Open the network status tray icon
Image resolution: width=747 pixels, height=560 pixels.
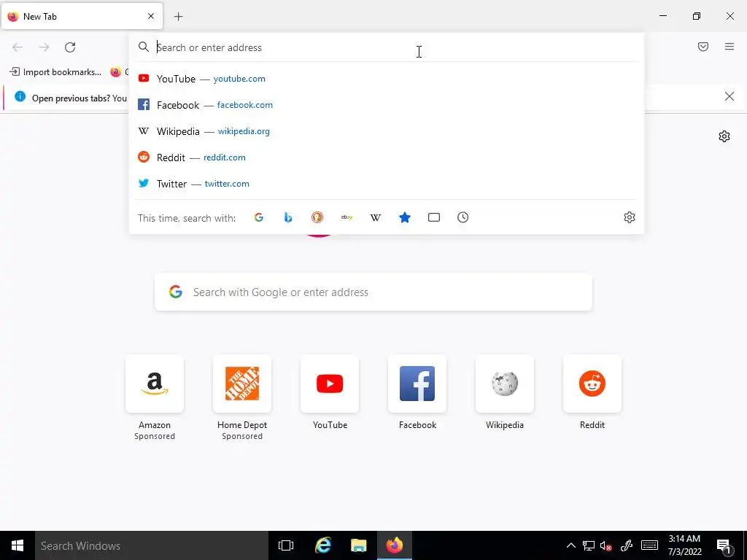[589, 545]
